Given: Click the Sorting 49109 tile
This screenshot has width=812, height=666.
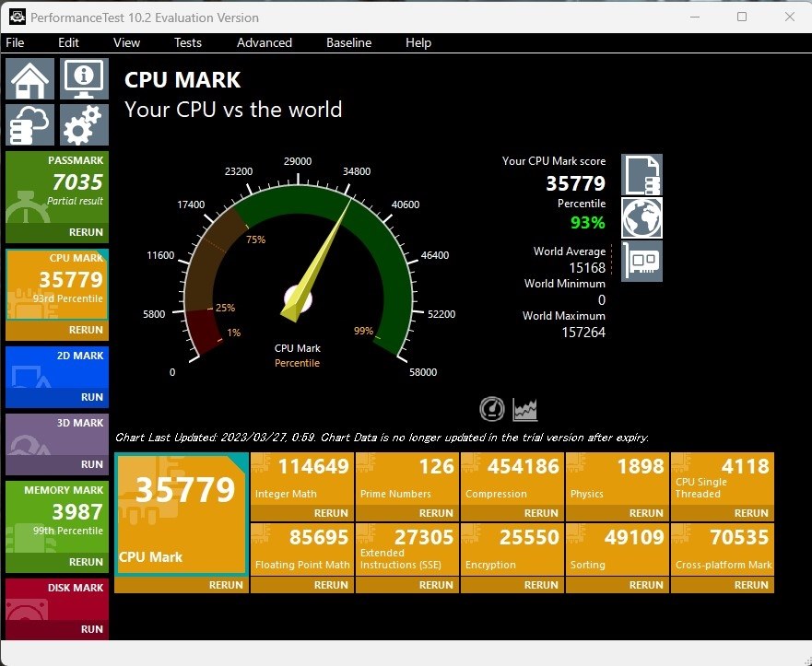Looking at the screenshot, I should pos(618,550).
